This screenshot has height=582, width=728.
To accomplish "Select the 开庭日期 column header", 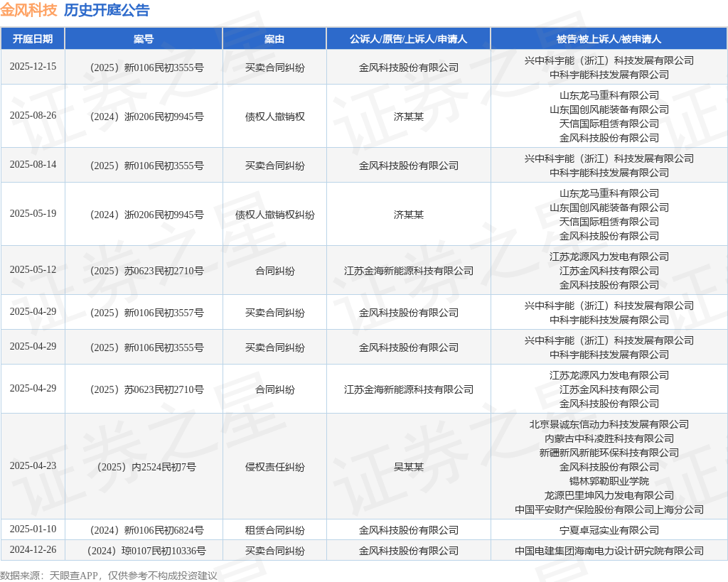I will 33,39.
